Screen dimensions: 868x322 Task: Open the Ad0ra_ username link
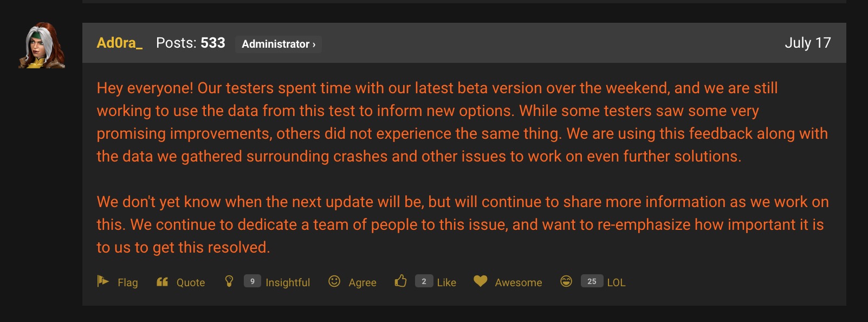click(119, 43)
